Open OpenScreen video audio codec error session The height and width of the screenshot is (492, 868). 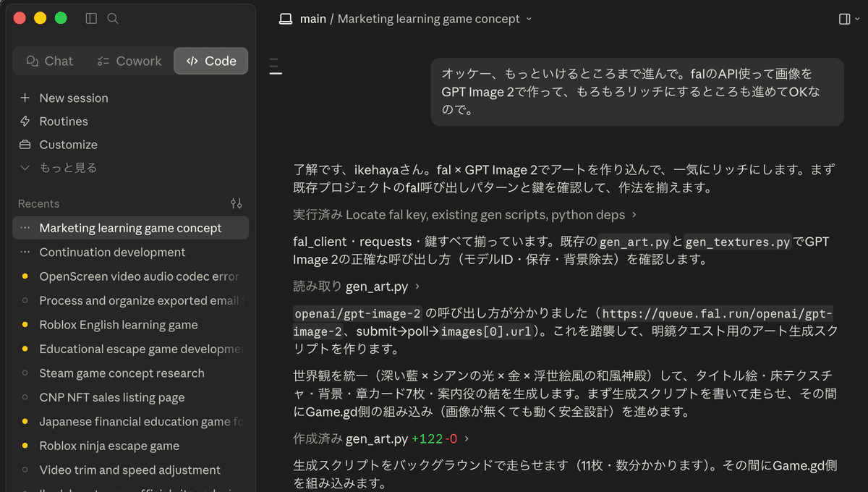coord(131,276)
